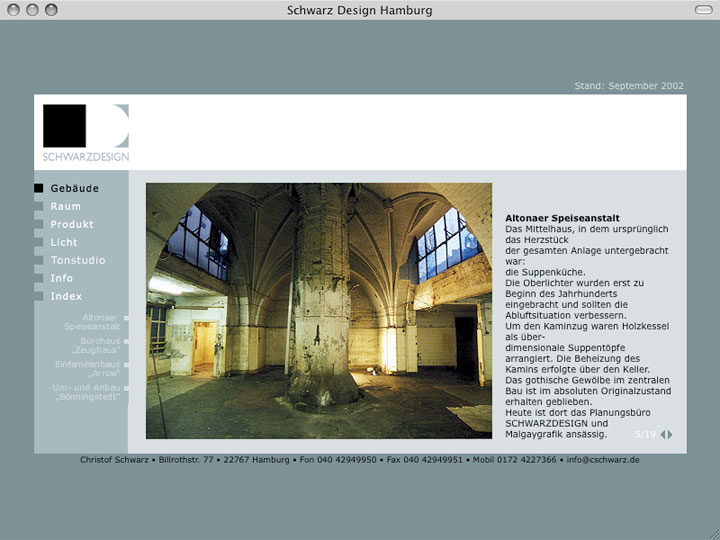Select Produkt in the navigation
720x540 pixels.
(72, 224)
